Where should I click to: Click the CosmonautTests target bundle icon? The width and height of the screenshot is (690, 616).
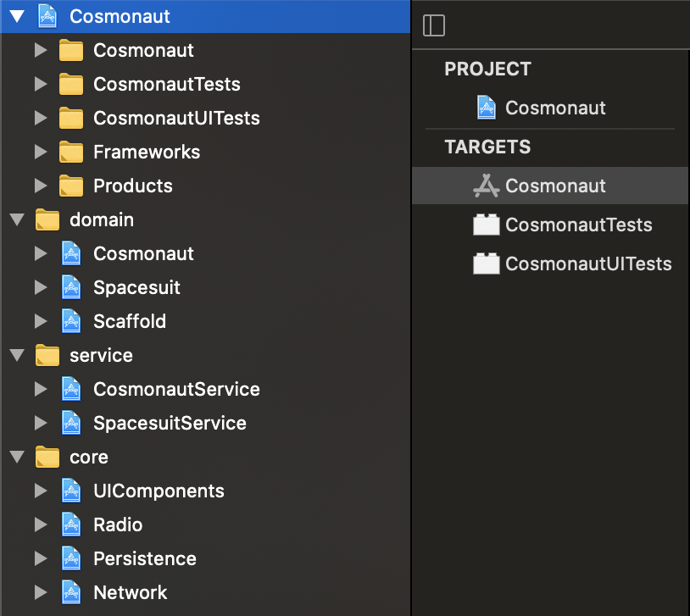pyautogui.click(x=486, y=225)
